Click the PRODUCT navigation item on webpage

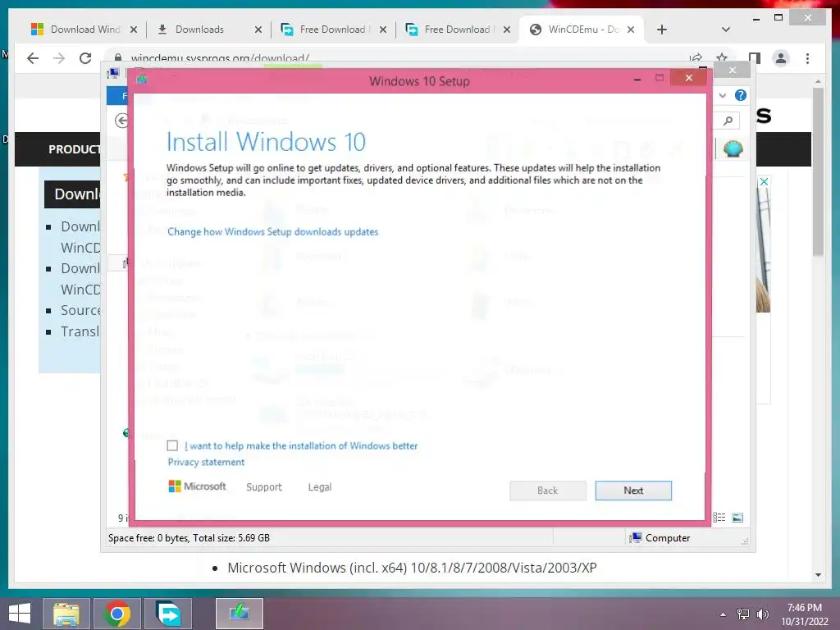(x=74, y=149)
